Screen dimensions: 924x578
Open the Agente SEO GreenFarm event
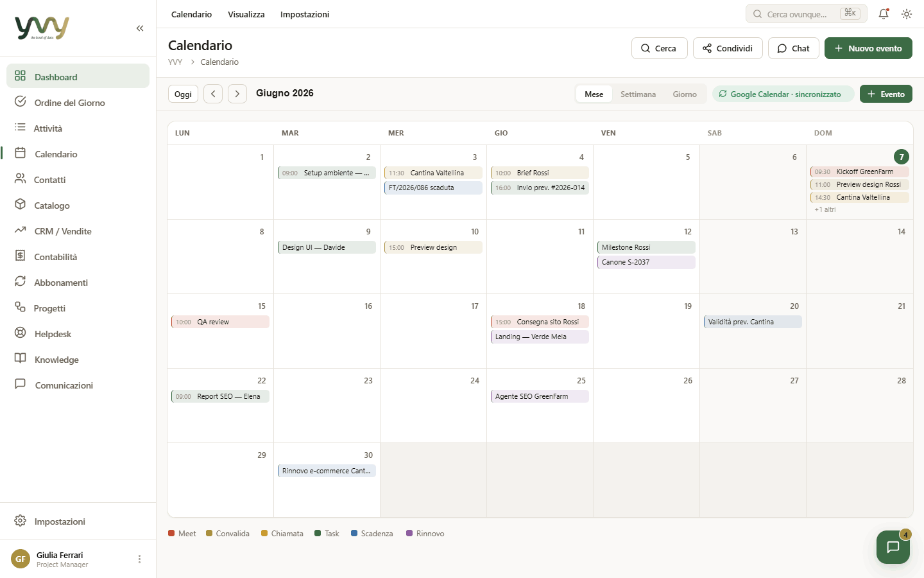pos(540,396)
